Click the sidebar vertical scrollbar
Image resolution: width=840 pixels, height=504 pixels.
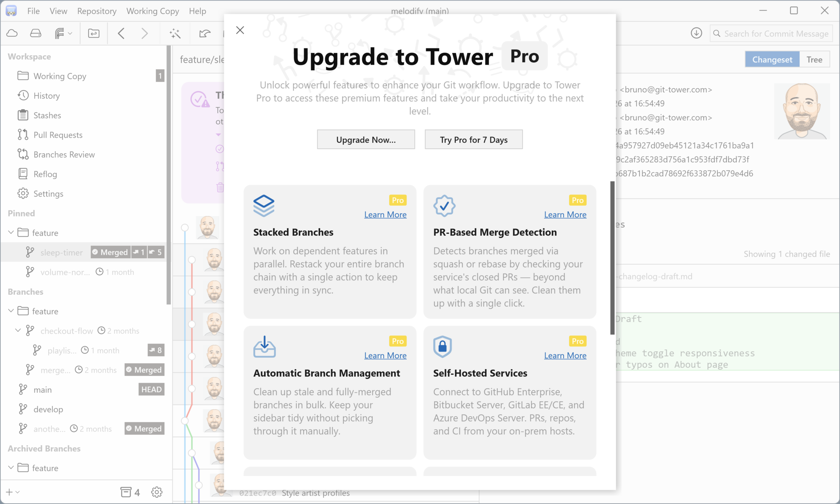tap(169, 174)
